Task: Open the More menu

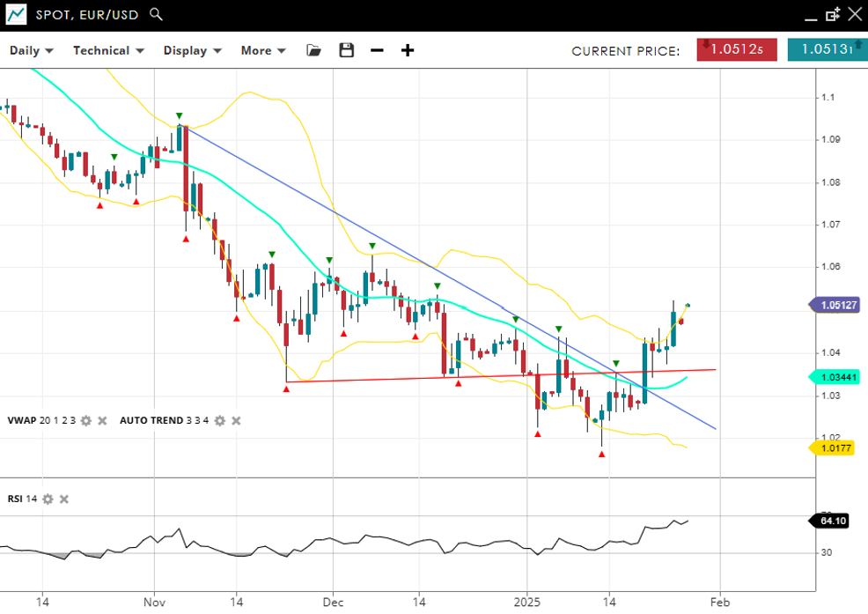Action: tap(263, 50)
